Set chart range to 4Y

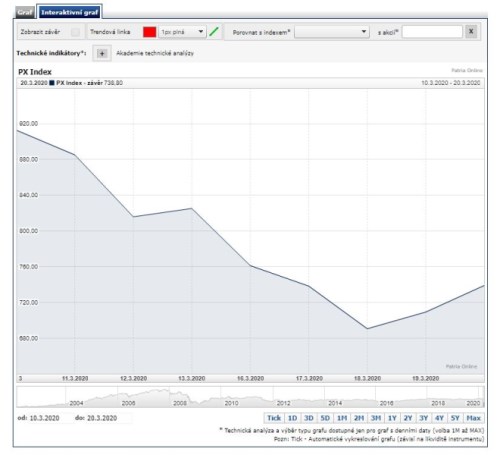click(x=439, y=418)
